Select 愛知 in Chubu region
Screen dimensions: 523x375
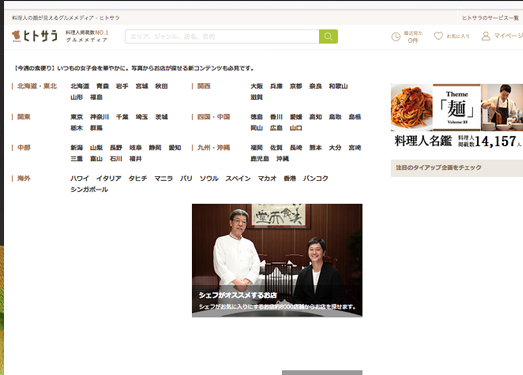[175, 147]
